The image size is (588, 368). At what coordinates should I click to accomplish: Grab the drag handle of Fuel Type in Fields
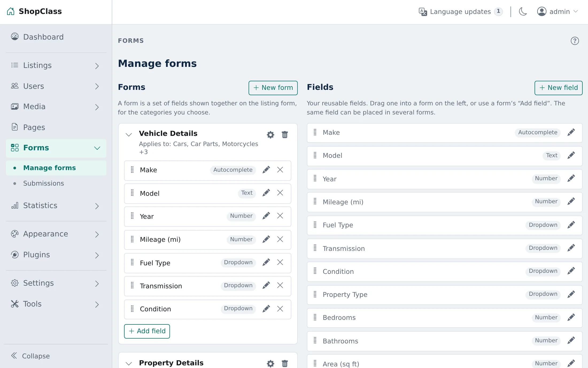tap(315, 225)
